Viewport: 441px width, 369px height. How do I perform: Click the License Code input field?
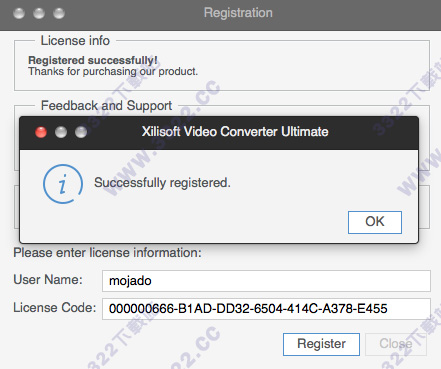click(266, 309)
